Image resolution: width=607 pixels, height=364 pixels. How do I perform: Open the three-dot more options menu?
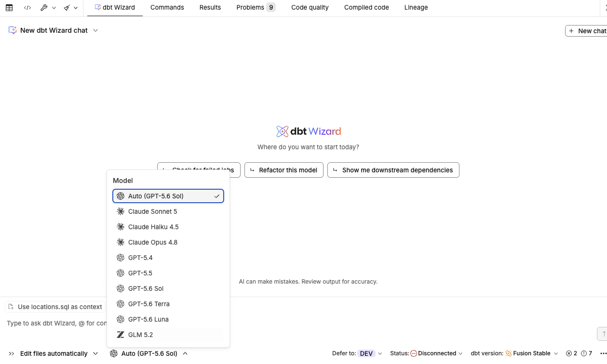(x=602, y=353)
